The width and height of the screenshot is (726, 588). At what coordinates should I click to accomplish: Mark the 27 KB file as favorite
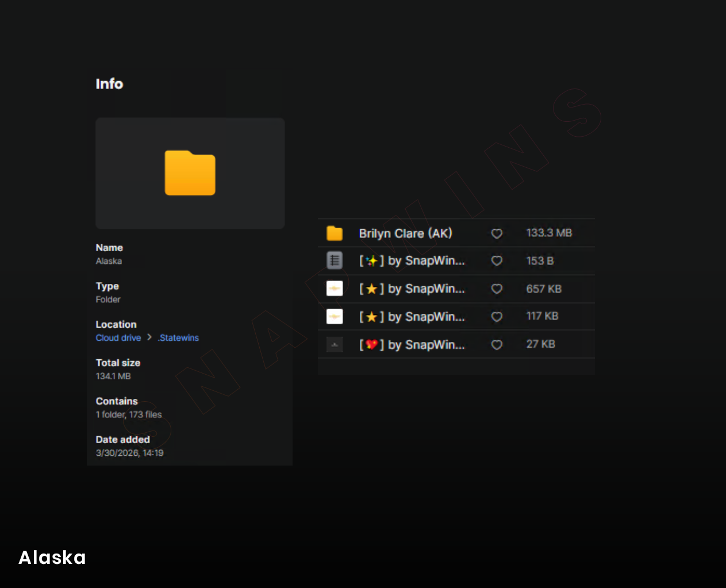(497, 345)
